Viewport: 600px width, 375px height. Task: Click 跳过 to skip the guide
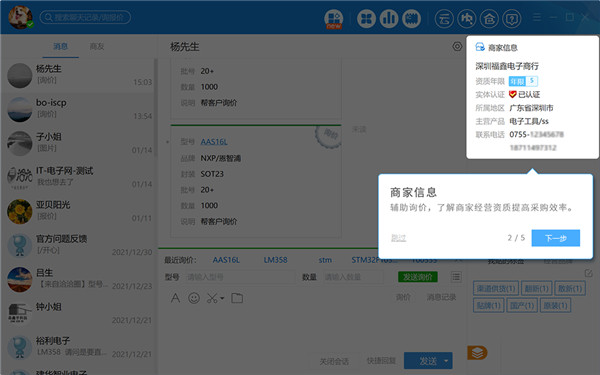pos(398,238)
